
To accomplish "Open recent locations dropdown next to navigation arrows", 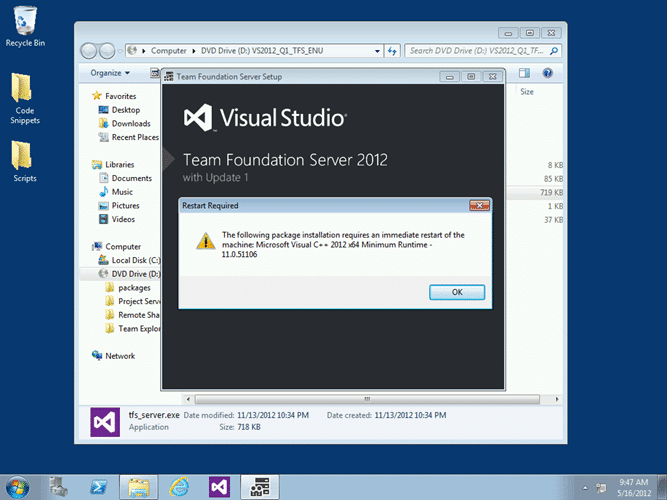I will click(120, 51).
